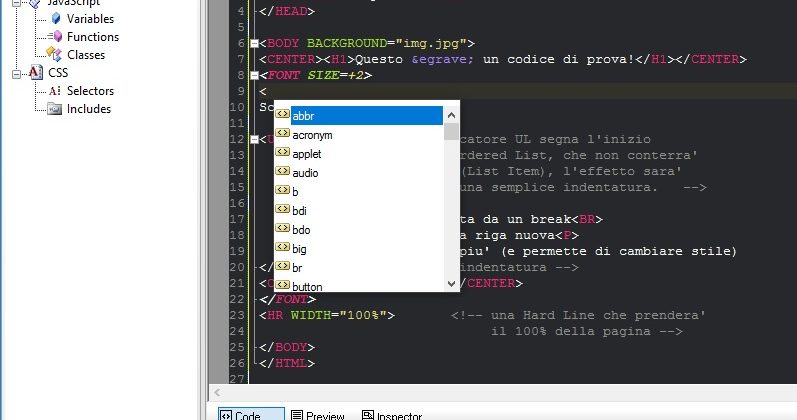Click the closing FONT tag on line 22
This screenshot has width=797, height=420.
click(287, 299)
